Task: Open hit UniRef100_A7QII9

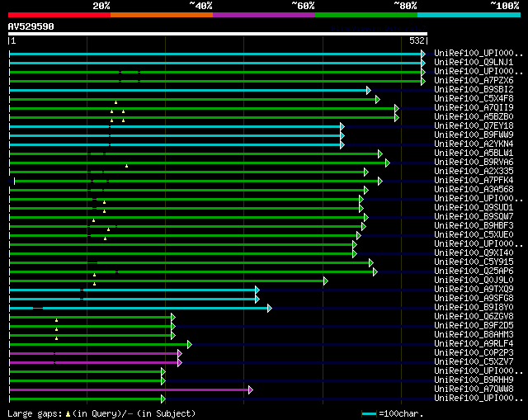Action: click(474, 108)
